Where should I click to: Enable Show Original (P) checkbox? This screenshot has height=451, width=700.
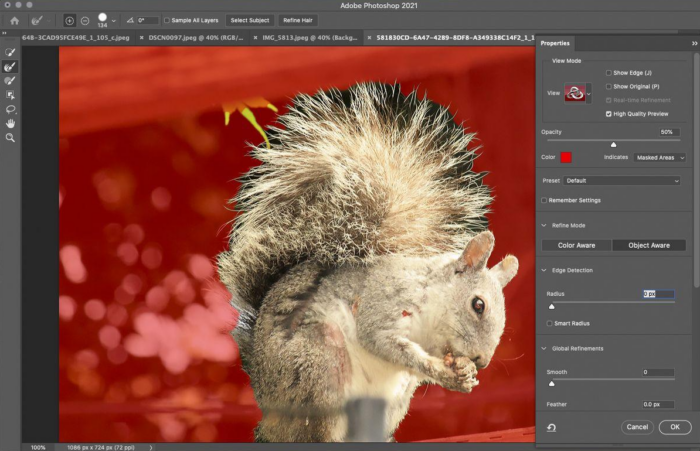[608, 87]
